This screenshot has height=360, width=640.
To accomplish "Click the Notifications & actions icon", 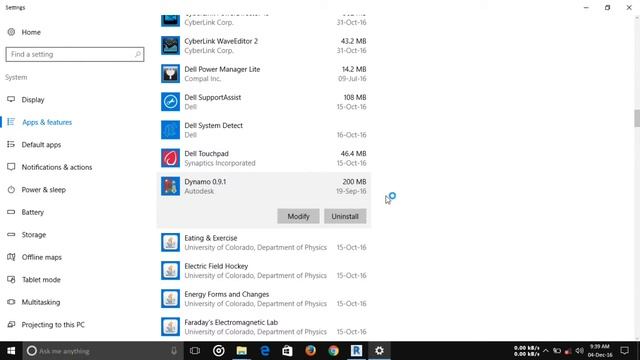I will coord(11,167).
